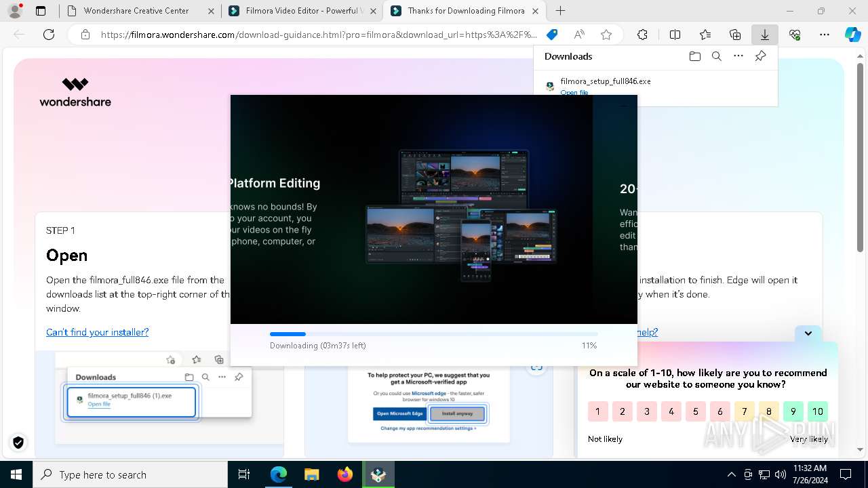868x488 pixels.
Task: Click the Wondershare logo
Action: (x=75, y=92)
